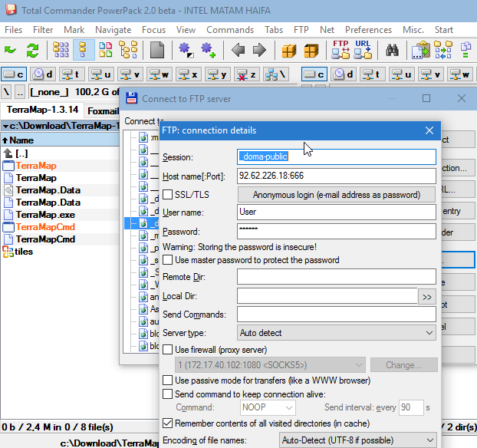Open the NOOP command dropdown

268,407
